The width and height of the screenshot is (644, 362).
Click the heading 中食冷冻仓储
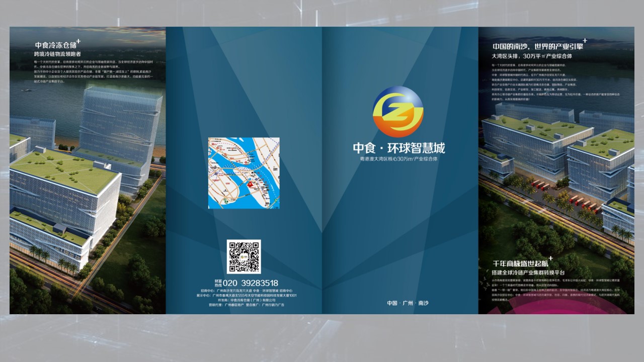tap(55, 45)
